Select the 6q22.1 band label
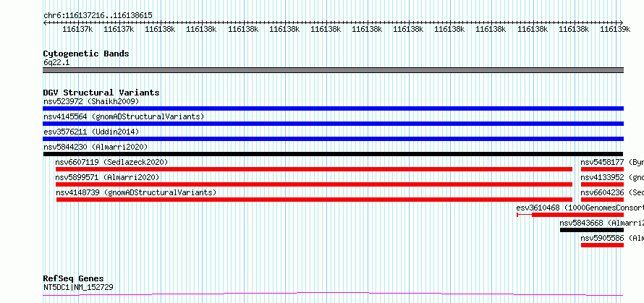This screenshot has height=303, width=644. click(x=55, y=62)
